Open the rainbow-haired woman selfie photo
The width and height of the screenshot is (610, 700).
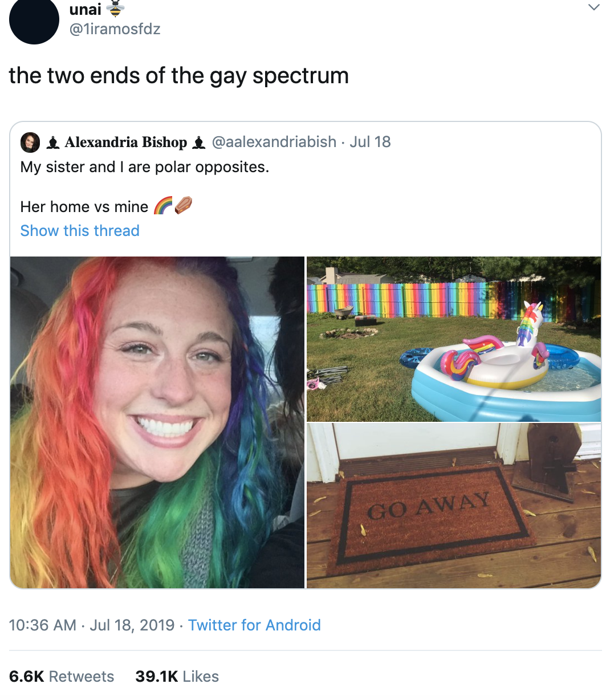tap(157, 422)
